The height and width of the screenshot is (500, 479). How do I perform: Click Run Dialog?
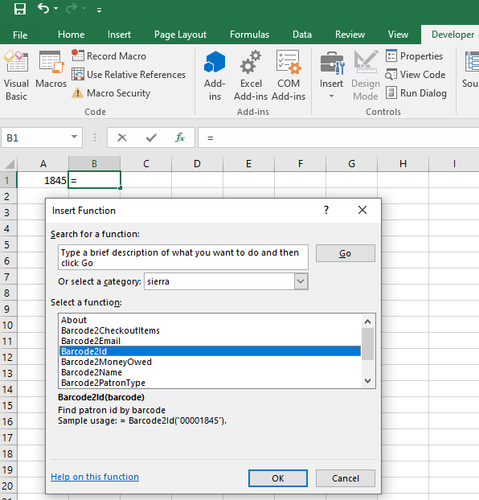pos(416,93)
